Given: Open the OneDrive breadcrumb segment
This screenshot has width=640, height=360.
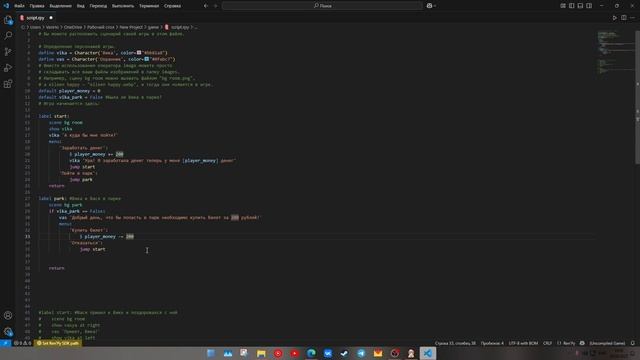Looking at the screenshot, I should click(x=73, y=27).
